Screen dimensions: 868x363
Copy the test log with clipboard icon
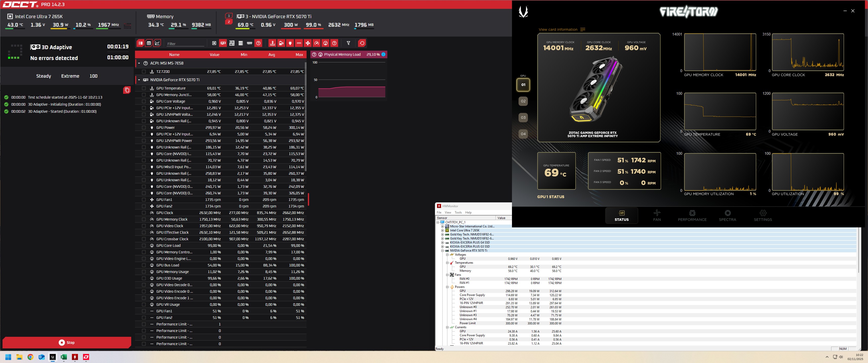(127, 90)
